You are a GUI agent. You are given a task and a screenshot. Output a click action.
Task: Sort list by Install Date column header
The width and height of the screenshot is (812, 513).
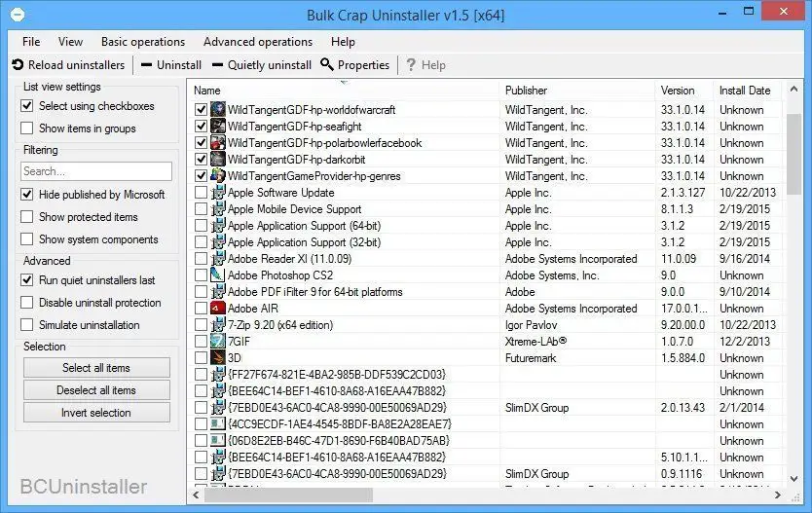click(749, 91)
